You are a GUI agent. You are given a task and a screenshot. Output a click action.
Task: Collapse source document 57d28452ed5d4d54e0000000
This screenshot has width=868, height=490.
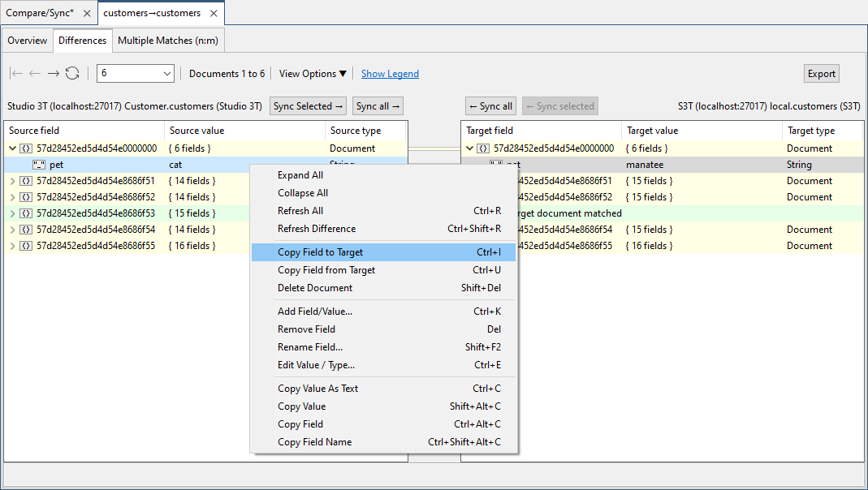pyautogui.click(x=12, y=148)
